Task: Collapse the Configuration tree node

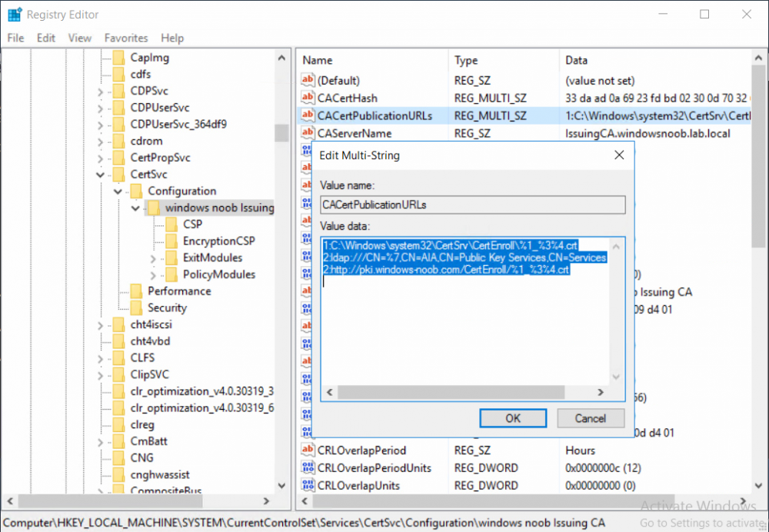Action: tap(118, 191)
